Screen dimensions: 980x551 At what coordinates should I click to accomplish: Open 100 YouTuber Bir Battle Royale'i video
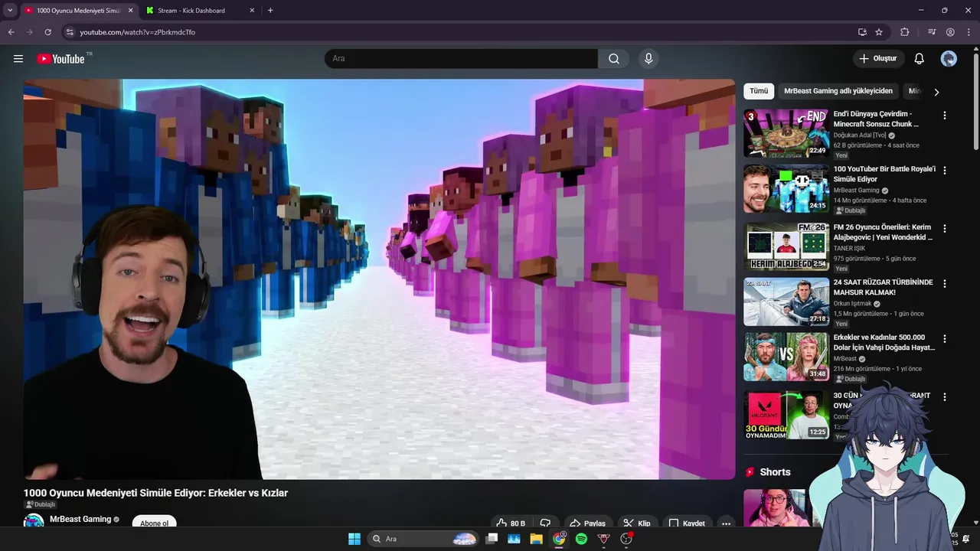[786, 188]
